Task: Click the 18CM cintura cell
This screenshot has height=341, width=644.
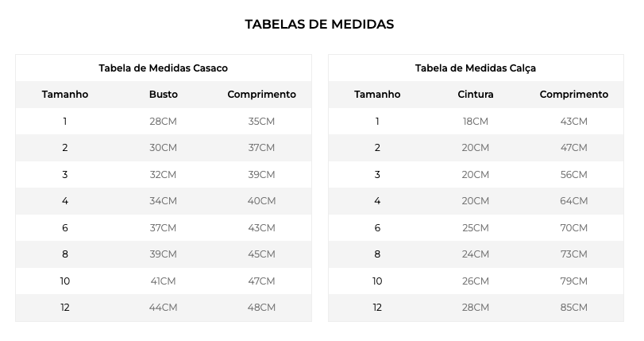Action: 475,122
